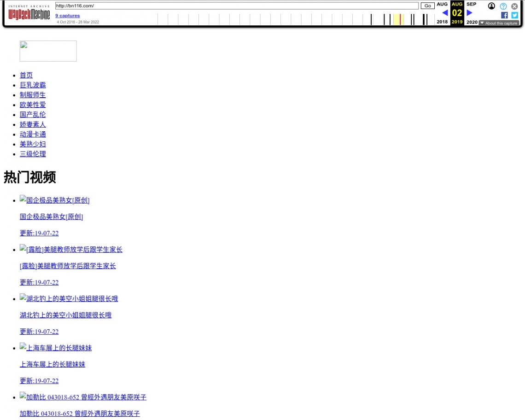Open text link 湖北钓上的美空小姐姐腿很长哦 below thumbnail

tap(65, 315)
